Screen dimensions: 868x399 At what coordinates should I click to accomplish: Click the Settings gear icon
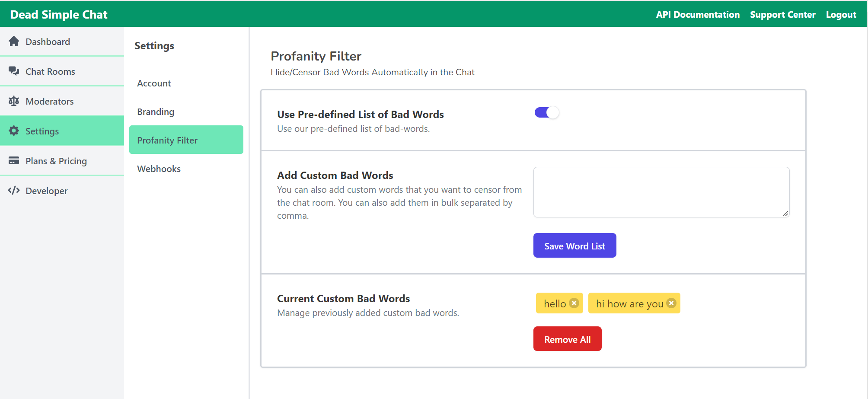pos(14,131)
